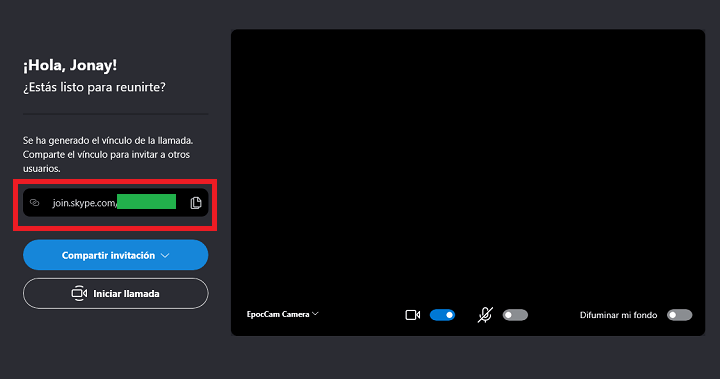Click the ¡Hola, Jonay! greeting text
Image resolution: width=720 pixels, height=379 pixels.
pos(70,65)
